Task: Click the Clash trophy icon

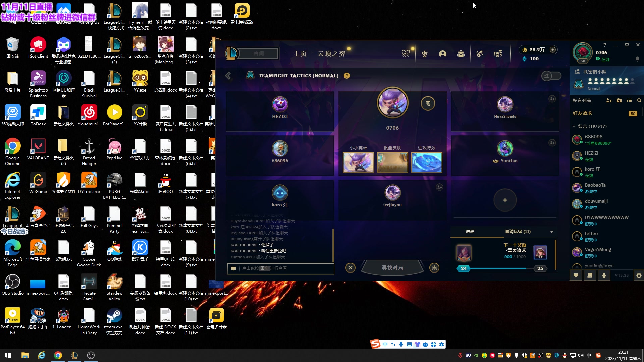Action: (x=425, y=54)
